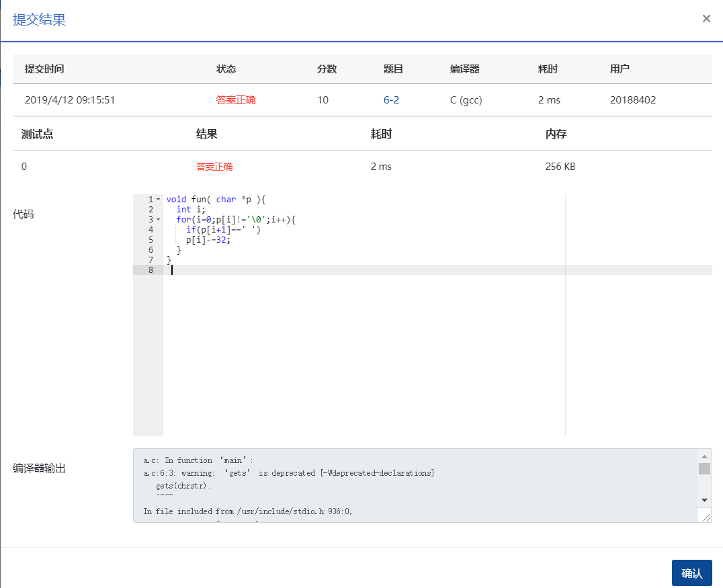Click the compiler output scrollbar down arrow

[704, 500]
